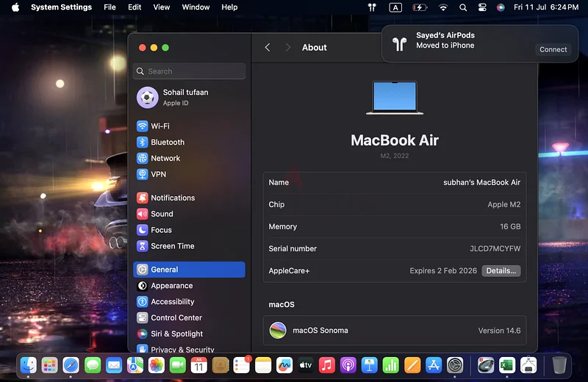The height and width of the screenshot is (382, 588).
Task: Open Freeform from the Dock
Action: tap(284, 365)
